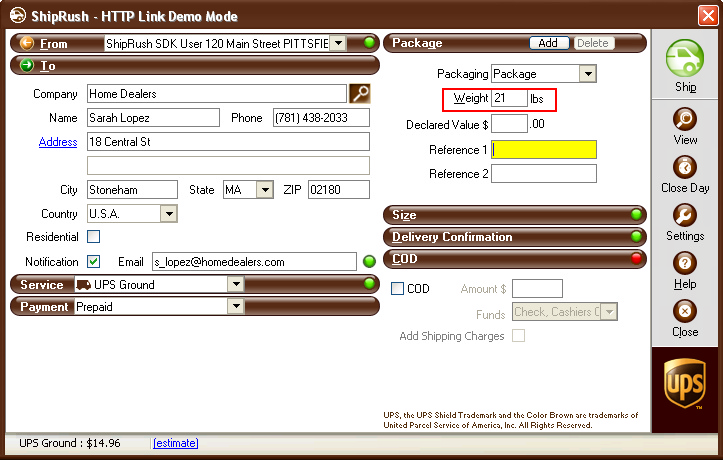Collapse the COD section header
723x460 pixels.
515,259
